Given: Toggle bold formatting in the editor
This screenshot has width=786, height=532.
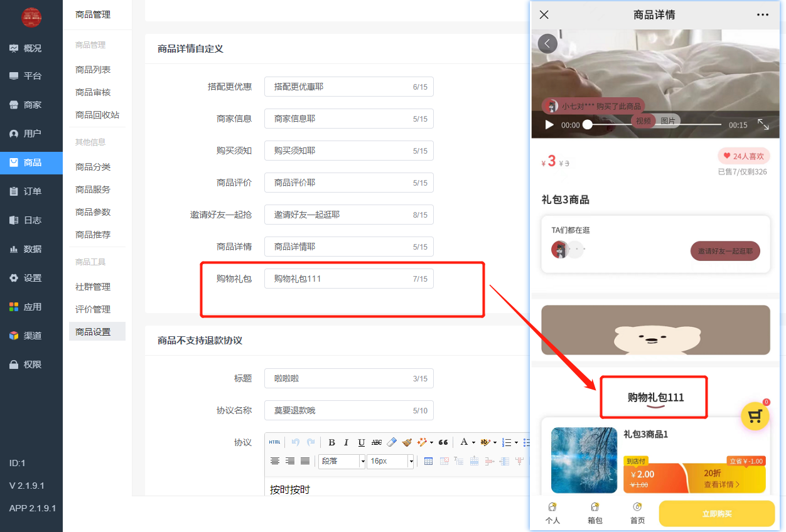Looking at the screenshot, I should click(331, 442).
